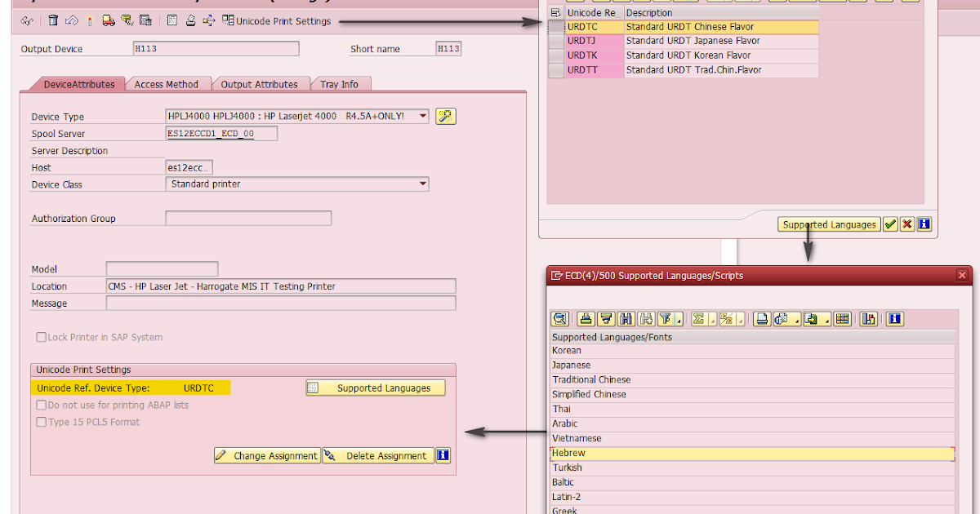Click the Display/Change glasses icon
This screenshot has width=980, height=514.
tap(27, 21)
